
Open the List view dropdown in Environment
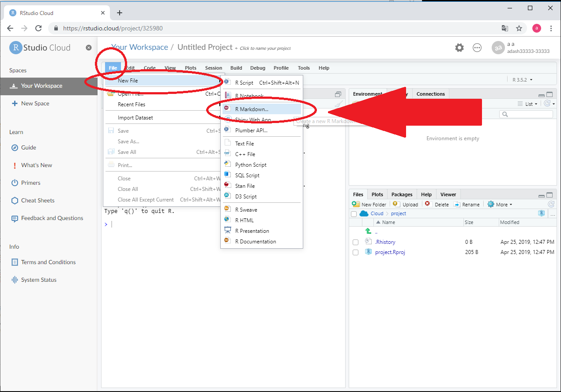528,104
